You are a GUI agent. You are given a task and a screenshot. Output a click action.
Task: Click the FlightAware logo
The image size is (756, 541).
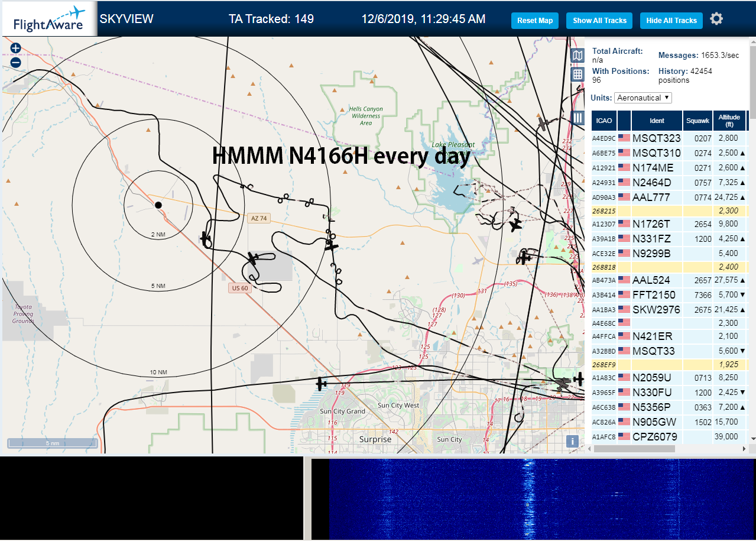point(48,20)
